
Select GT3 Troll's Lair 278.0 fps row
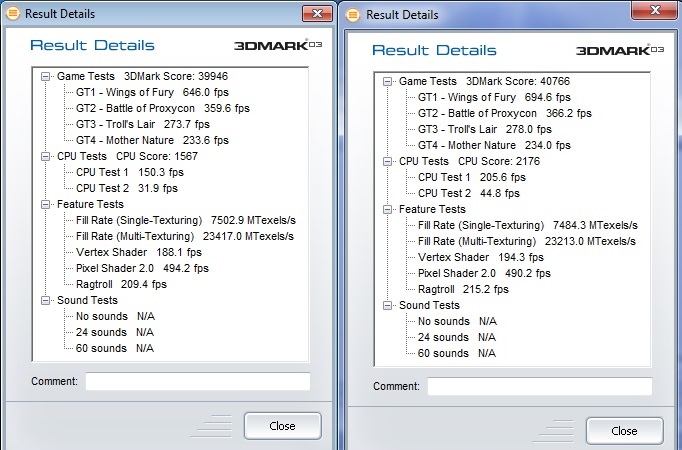coord(485,130)
